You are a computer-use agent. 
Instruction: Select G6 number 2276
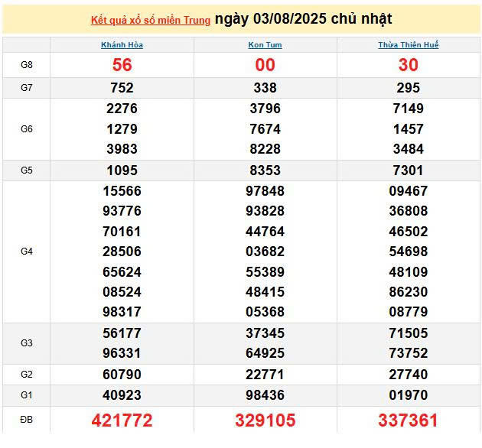(x=122, y=109)
